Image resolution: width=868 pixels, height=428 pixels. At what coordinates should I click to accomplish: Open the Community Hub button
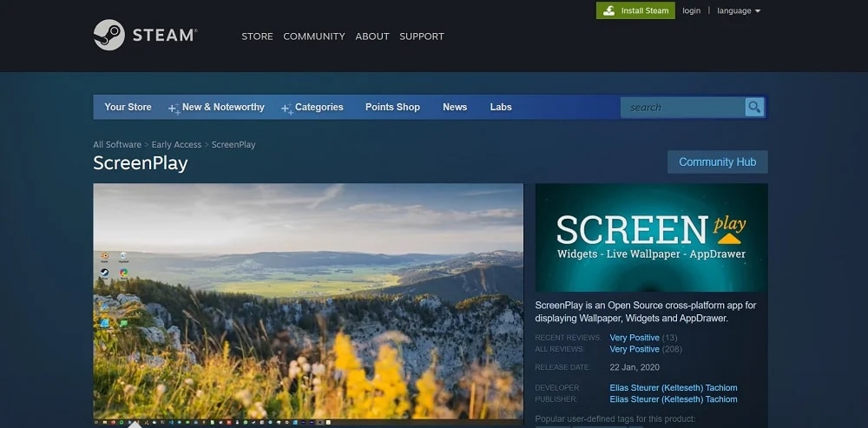point(718,161)
